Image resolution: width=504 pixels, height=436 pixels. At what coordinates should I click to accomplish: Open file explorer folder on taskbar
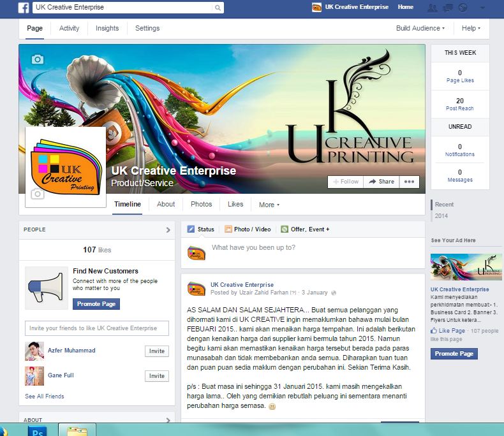(77, 431)
